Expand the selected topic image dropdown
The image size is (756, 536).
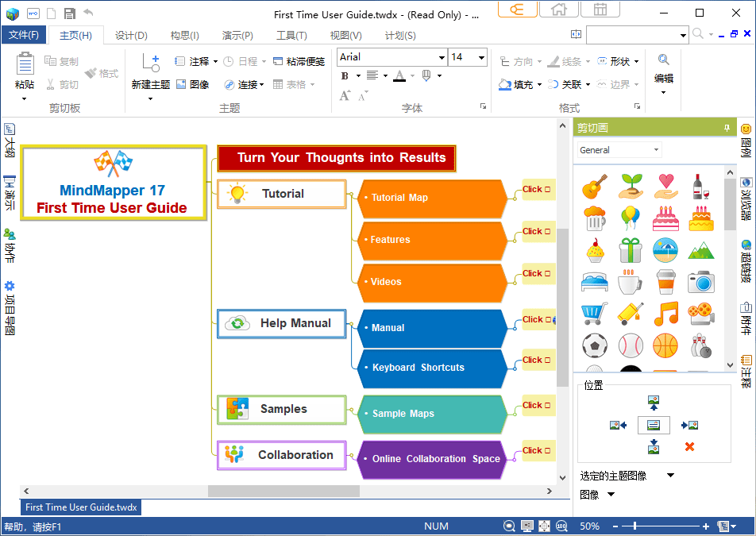[670, 476]
